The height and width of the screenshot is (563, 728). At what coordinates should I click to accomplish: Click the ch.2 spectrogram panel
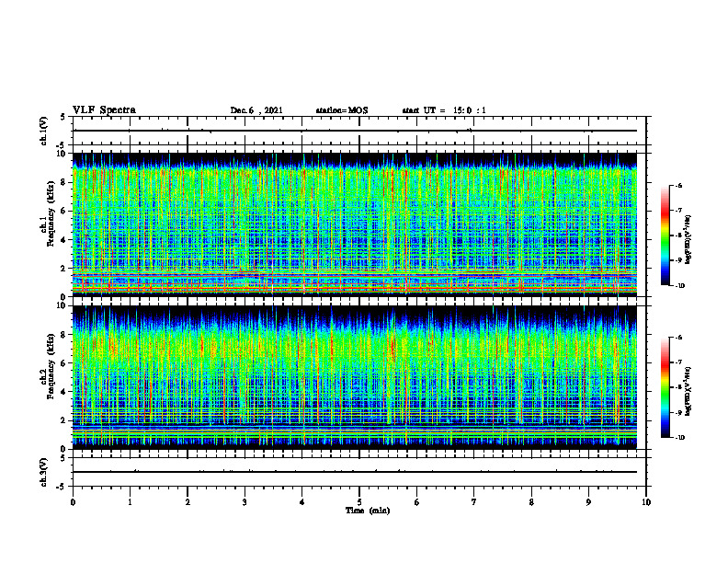tap(354, 377)
